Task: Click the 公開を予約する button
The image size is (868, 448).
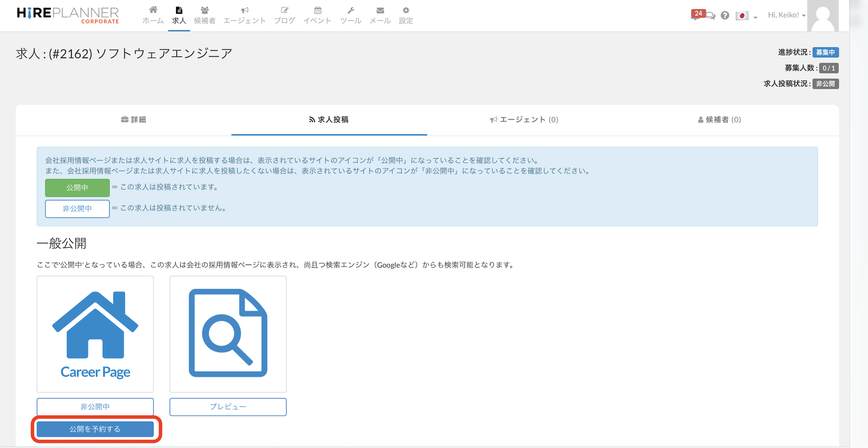Action: coord(95,429)
